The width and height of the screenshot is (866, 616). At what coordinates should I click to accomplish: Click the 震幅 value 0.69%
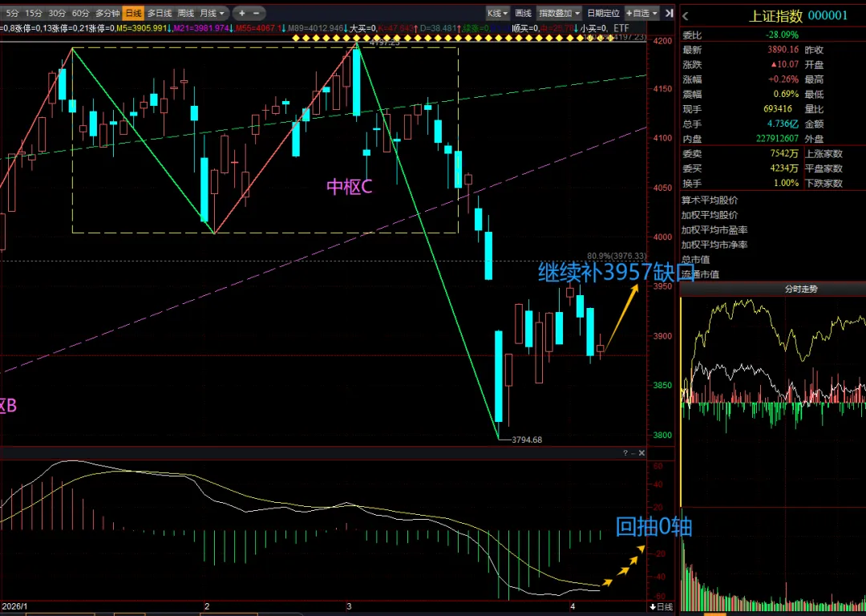click(786, 95)
